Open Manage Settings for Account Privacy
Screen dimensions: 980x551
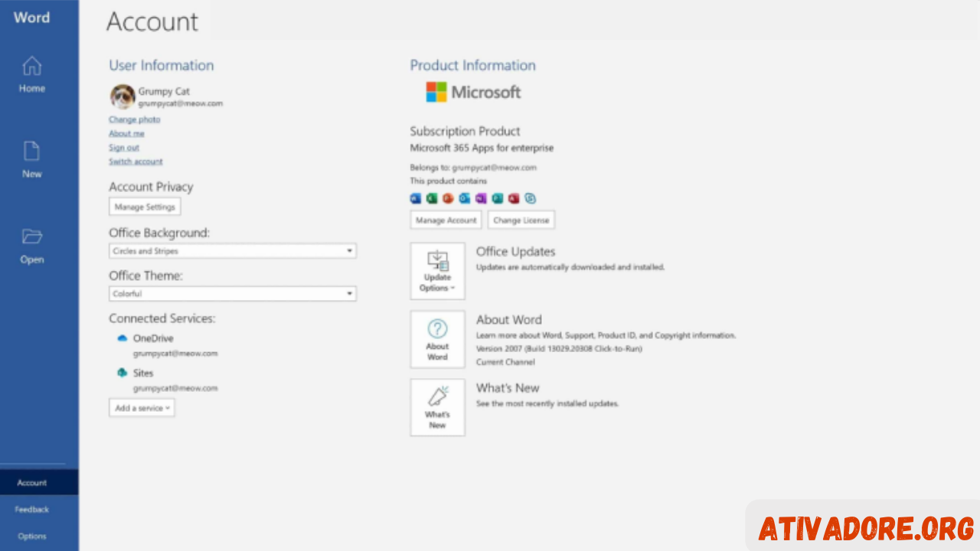coord(145,207)
